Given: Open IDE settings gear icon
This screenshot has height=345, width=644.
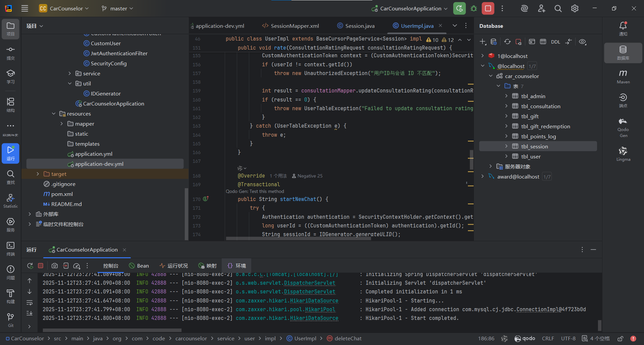Looking at the screenshot, I should click(575, 8).
